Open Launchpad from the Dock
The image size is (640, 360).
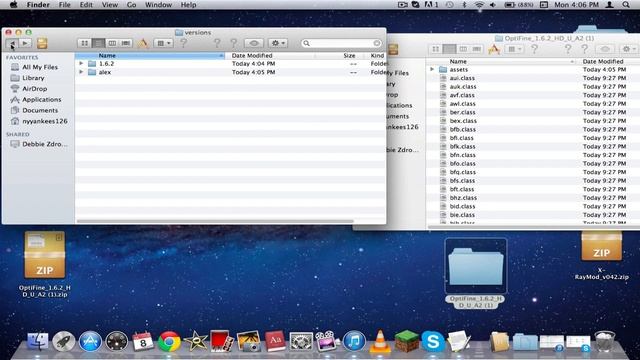[x=64, y=341]
